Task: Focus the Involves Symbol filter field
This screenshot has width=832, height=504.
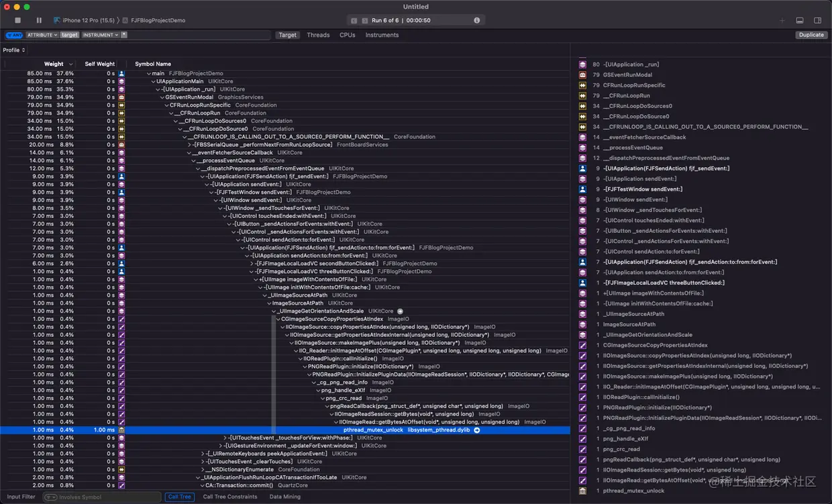Action: 101,497
